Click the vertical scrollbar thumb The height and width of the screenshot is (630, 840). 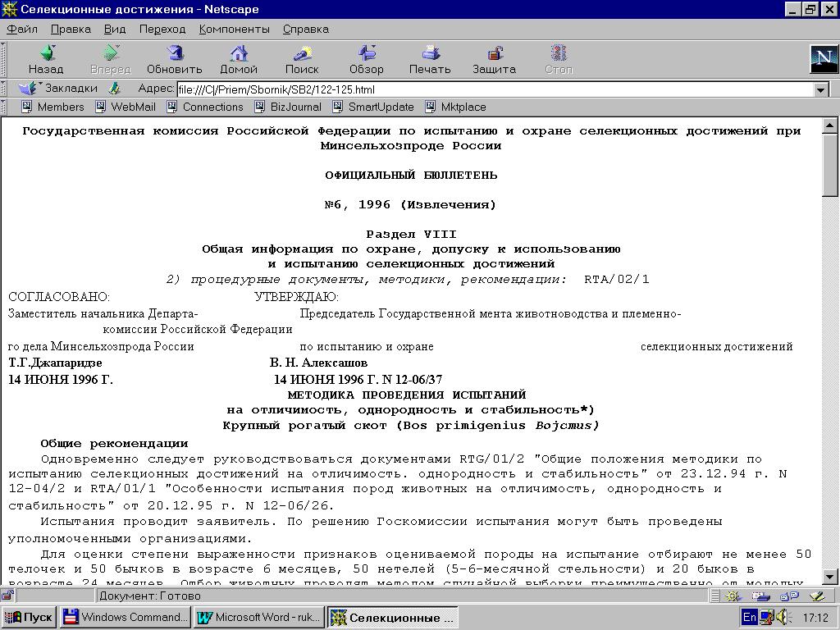click(x=830, y=165)
